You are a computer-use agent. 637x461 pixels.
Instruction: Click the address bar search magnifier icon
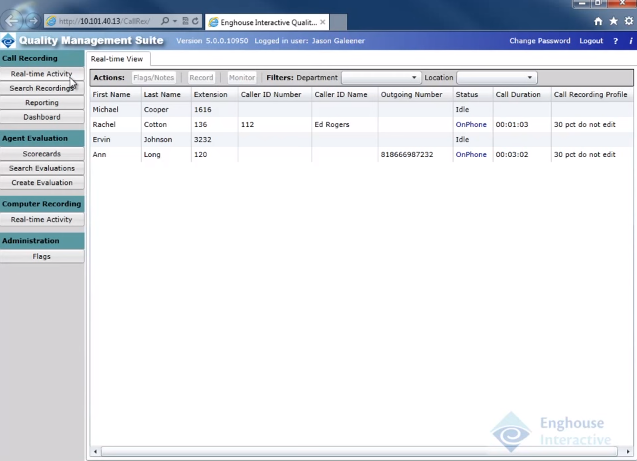point(165,21)
